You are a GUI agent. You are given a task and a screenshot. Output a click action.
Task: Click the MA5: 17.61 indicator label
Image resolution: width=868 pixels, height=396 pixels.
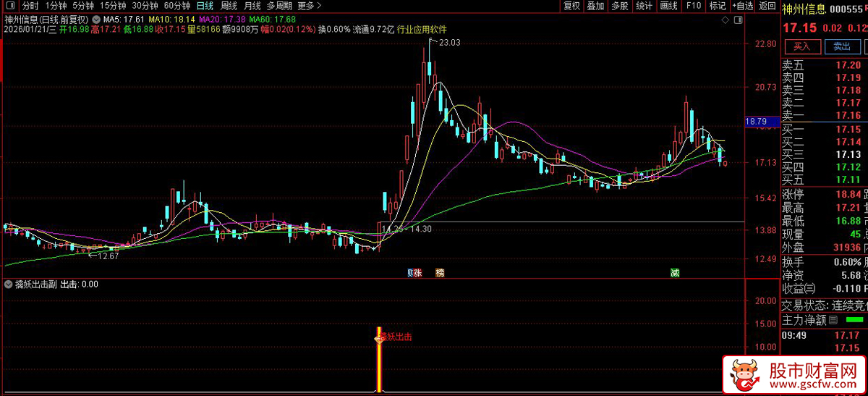click(x=124, y=19)
